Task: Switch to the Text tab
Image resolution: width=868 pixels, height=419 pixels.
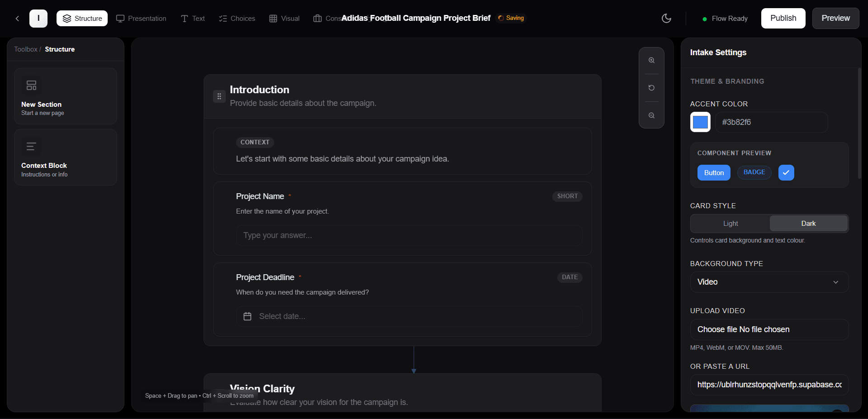Action: 192,18
